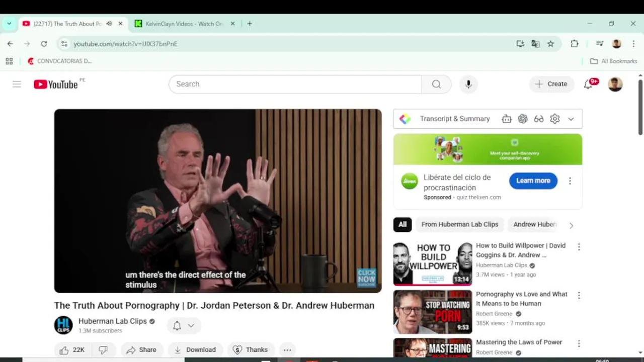644x362 pixels.
Task: Open Transcript & Summary settings gear
Action: (555, 119)
